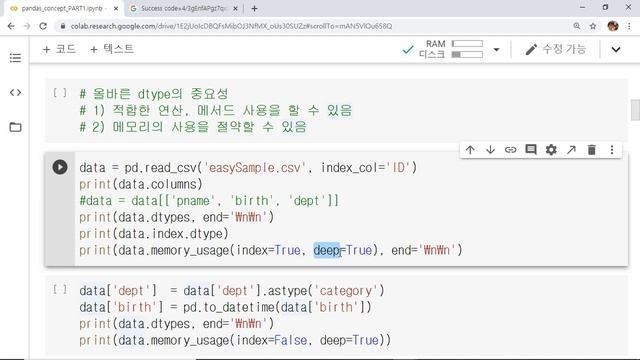Click the connected checkmark status icon
This screenshot has height=360, width=640.
408,50
